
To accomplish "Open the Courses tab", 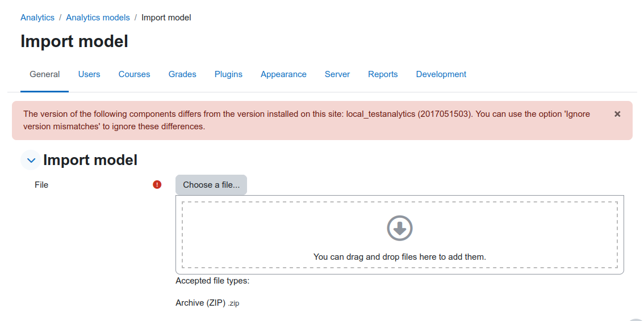I will click(134, 74).
